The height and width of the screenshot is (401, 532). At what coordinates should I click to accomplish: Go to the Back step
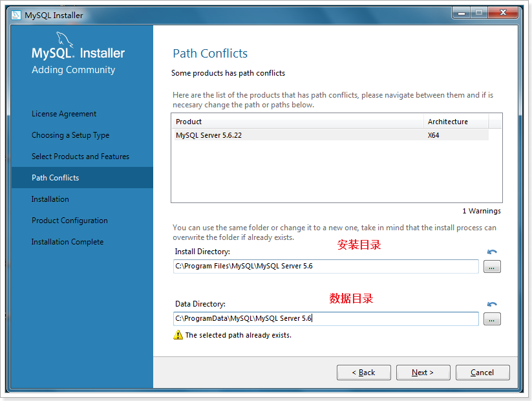pyautogui.click(x=364, y=373)
